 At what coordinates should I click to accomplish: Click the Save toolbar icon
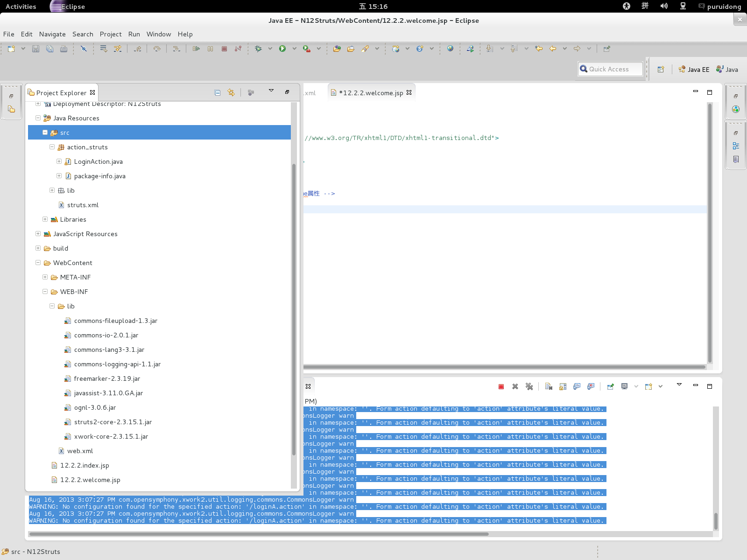pos(35,49)
